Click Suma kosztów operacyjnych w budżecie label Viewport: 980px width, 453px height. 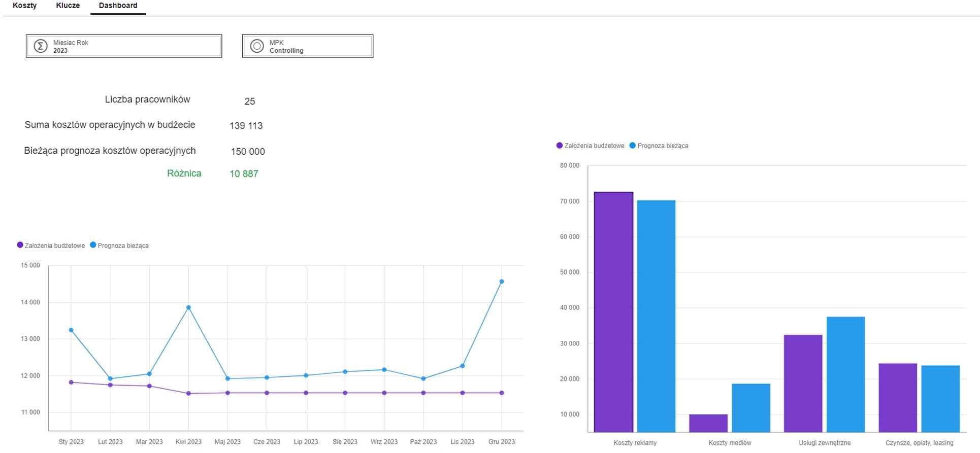pos(110,125)
